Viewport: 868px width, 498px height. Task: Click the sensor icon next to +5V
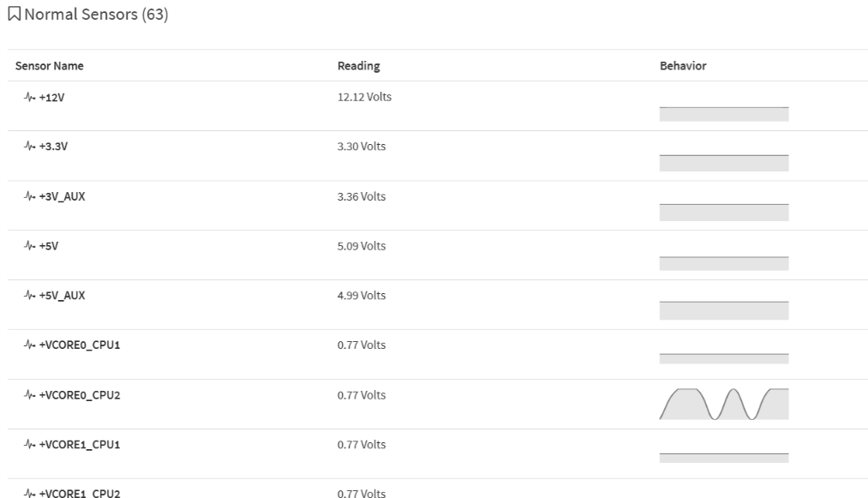point(28,246)
